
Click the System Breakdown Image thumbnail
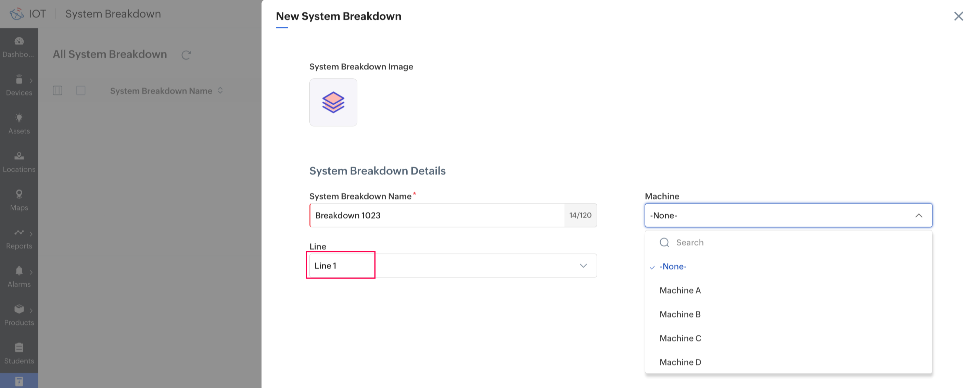point(333,102)
